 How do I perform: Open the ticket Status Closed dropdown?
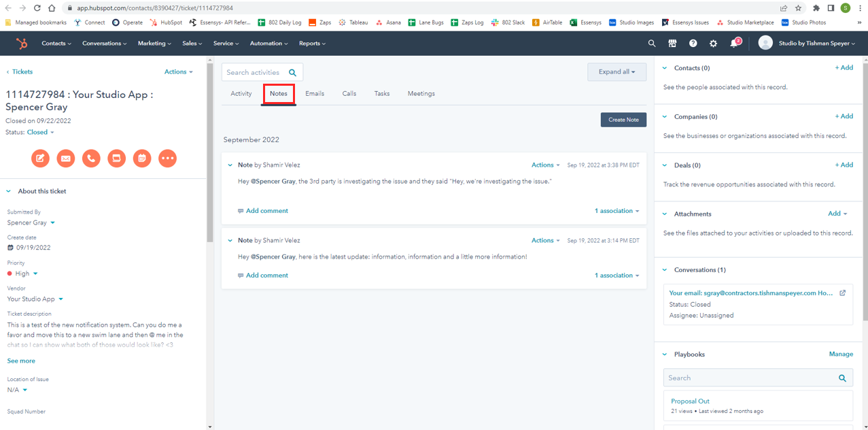40,132
